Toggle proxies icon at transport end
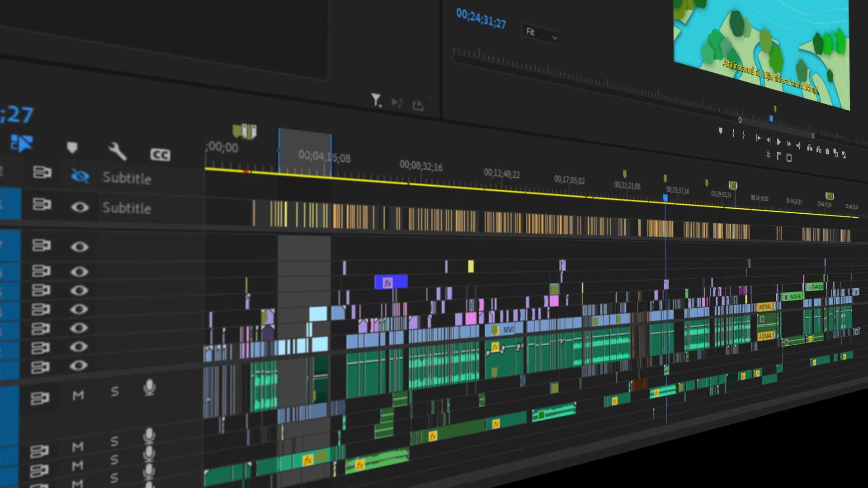 (844, 155)
